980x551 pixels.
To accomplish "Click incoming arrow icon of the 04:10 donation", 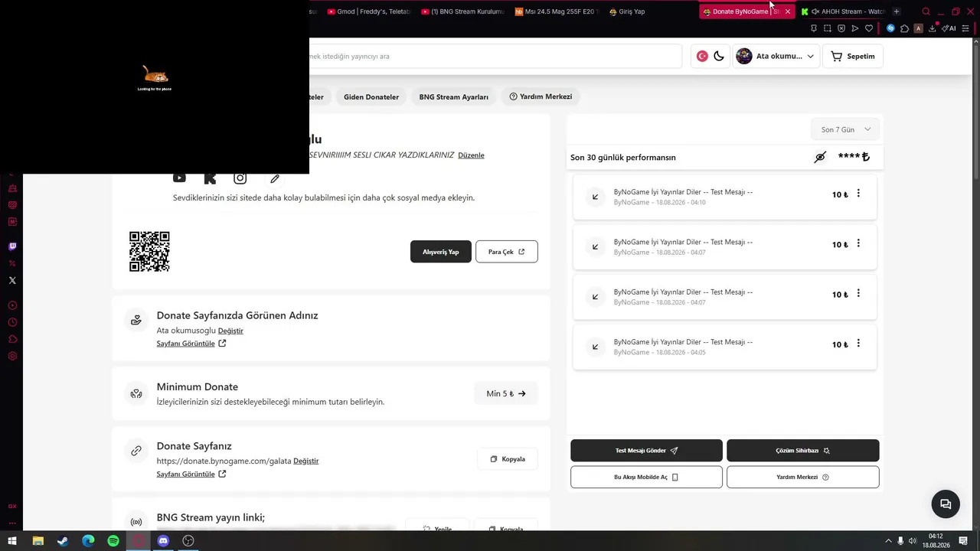I will pos(595,197).
